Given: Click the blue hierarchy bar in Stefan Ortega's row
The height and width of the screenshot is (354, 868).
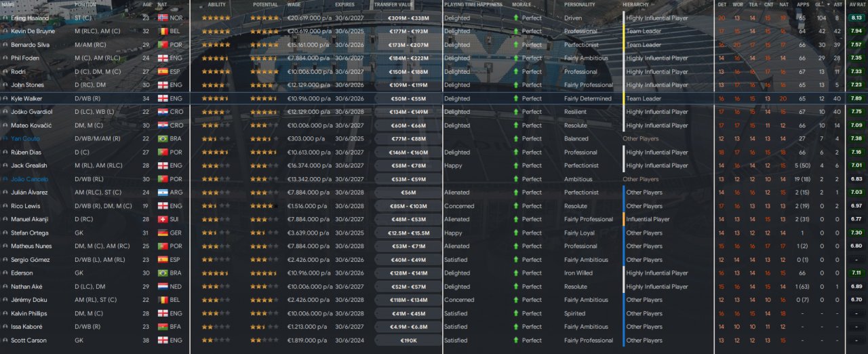Looking at the screenshot, I should click(623, 233).
